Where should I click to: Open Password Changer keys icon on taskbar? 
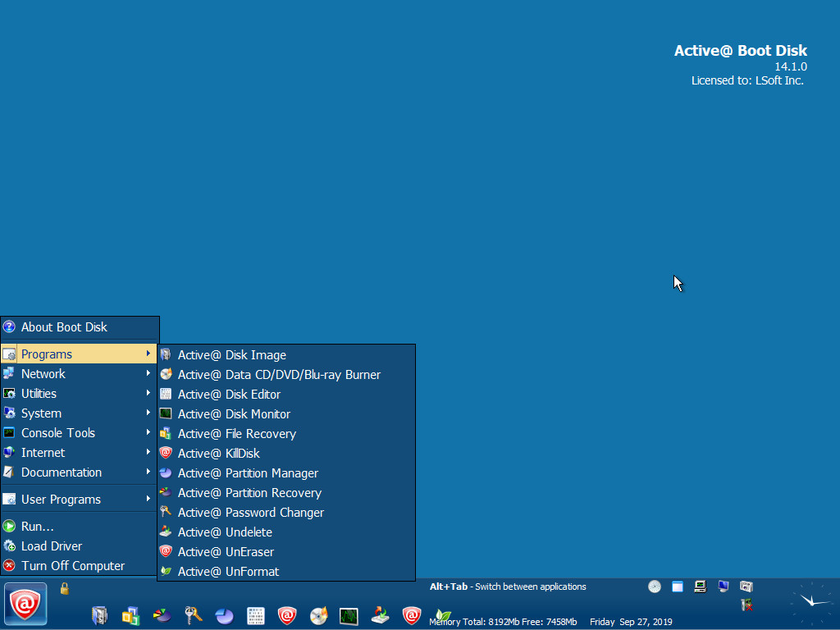click(x=193, y=615)
